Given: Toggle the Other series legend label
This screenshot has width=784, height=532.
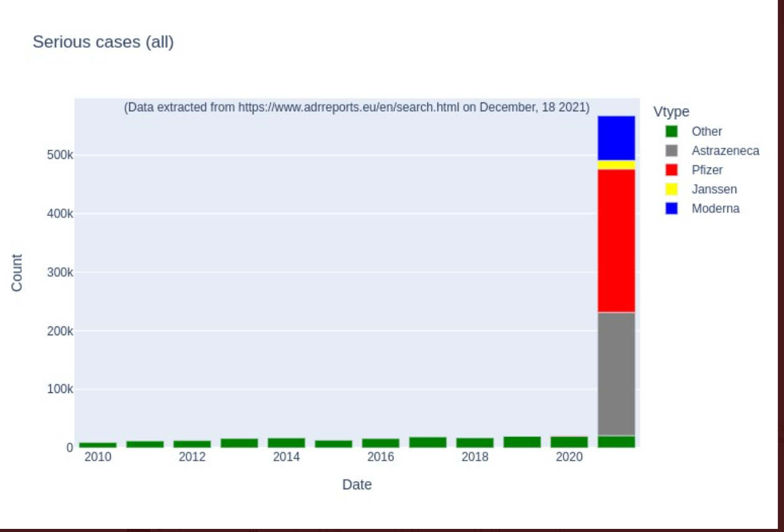Looking at the screenshot, I should [x=706, y=132].
